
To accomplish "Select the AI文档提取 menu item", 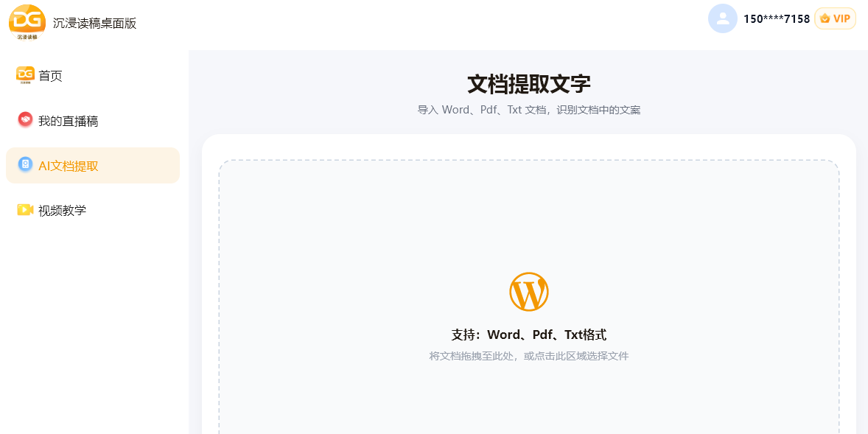I will 93,165.
